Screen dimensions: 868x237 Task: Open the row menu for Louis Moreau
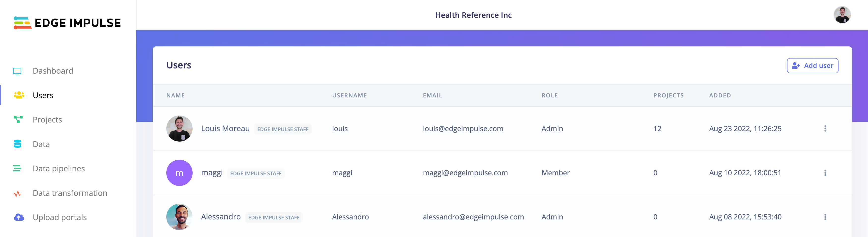point(825,128)
